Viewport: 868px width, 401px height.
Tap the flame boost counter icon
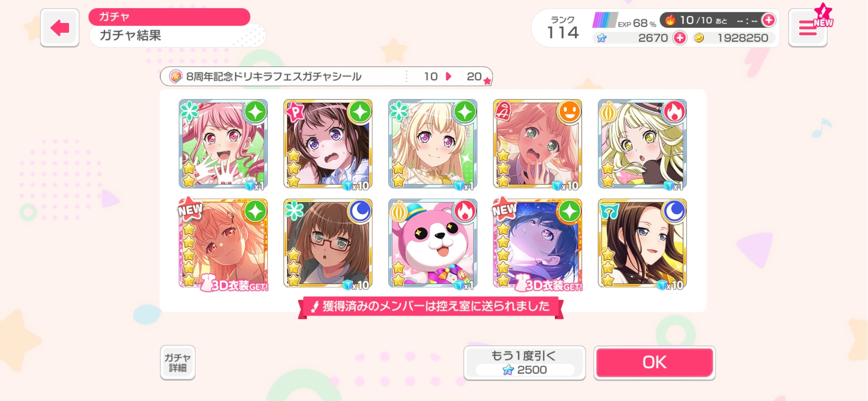coord(670,20)
